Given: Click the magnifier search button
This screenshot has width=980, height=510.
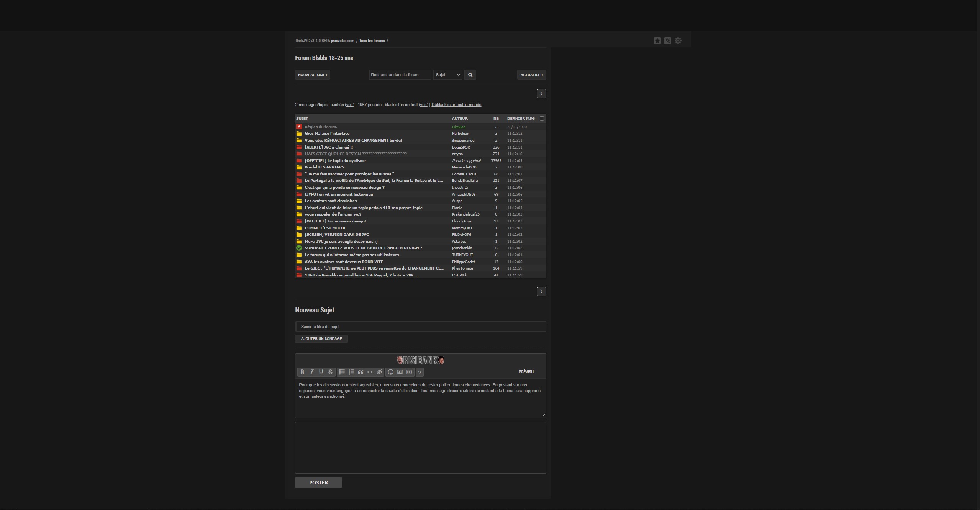Looking at the screenshot, I should coord(470,75).
